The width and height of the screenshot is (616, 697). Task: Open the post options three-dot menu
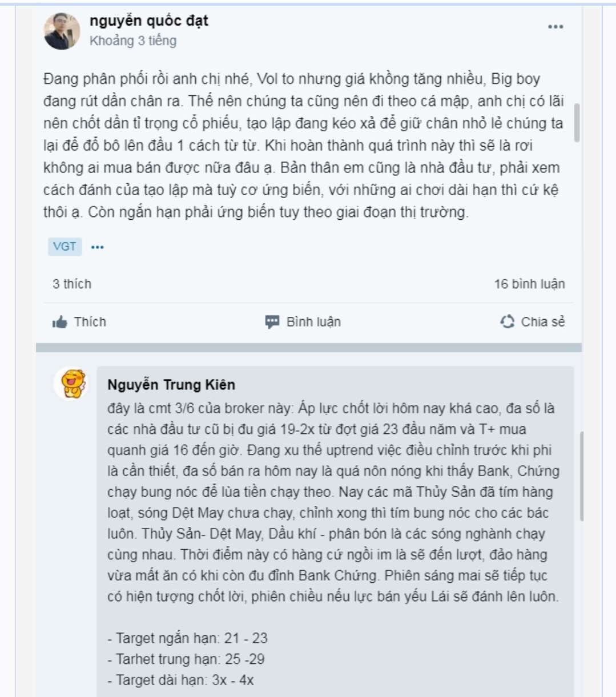pos(555,27)
